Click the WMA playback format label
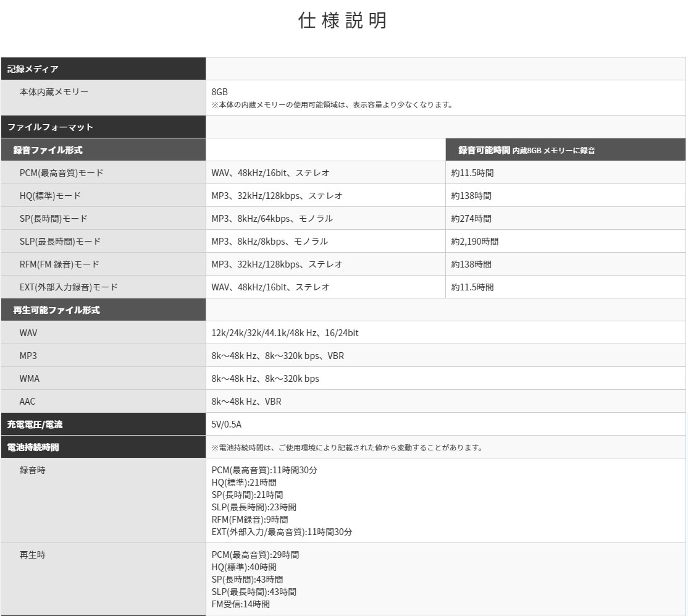Screen dimensions: 688x616 click(30, 379)
